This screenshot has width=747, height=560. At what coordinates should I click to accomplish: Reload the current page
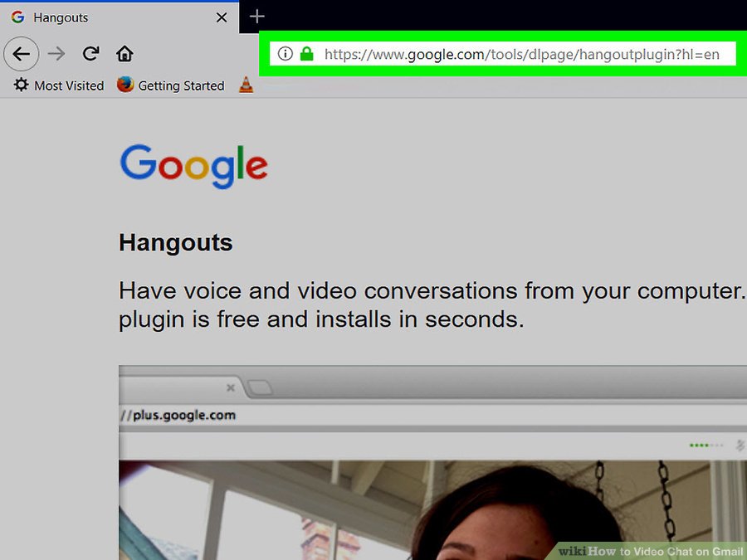(90, 54)
